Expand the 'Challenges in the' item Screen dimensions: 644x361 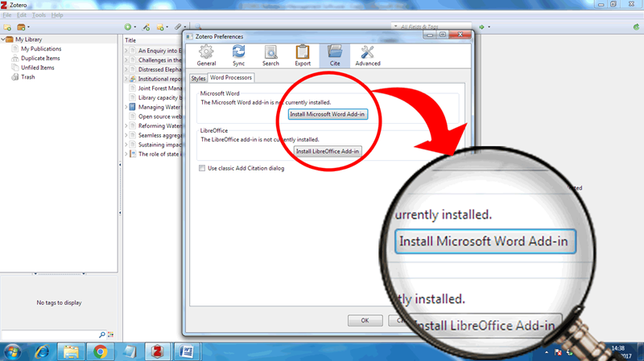[126, 59]
